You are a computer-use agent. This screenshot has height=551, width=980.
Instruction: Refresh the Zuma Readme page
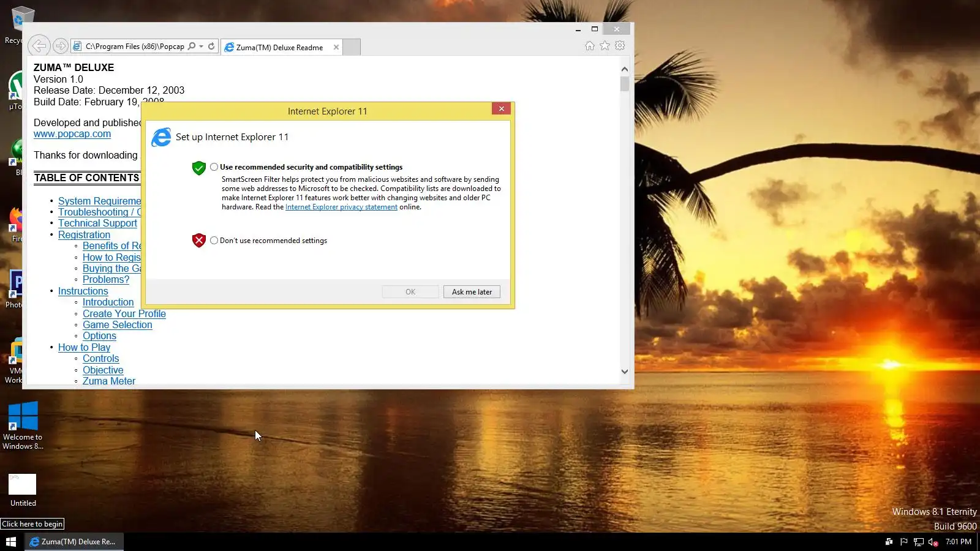point(211,46)
